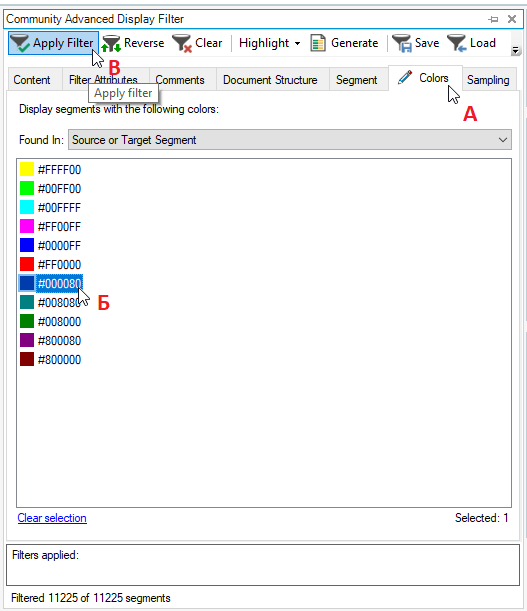Click the Clear filter icon

click(x=182, y=43)
